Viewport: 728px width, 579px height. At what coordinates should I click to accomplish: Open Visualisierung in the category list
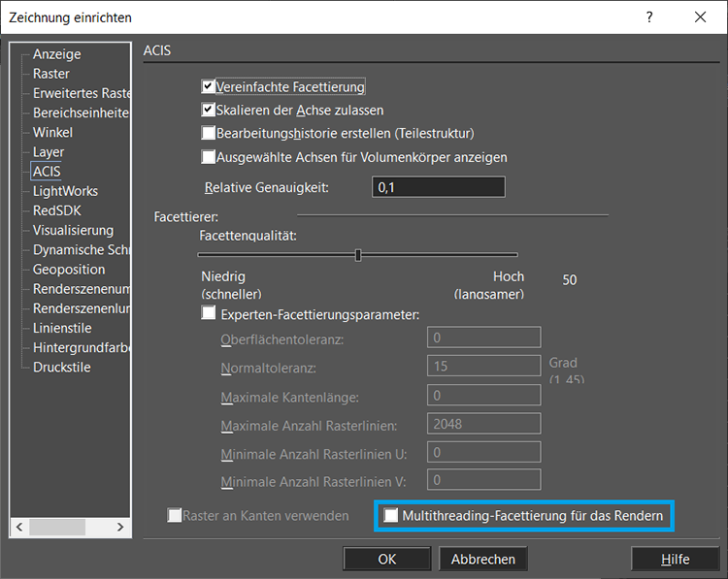(x=73, y=230)
